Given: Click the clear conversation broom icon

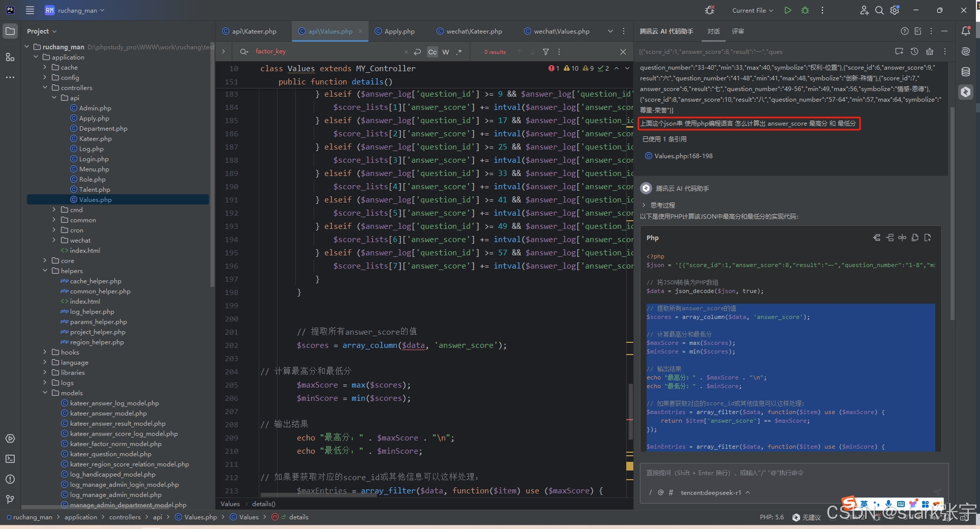Looking at the screenshot, I should [930, 51].
